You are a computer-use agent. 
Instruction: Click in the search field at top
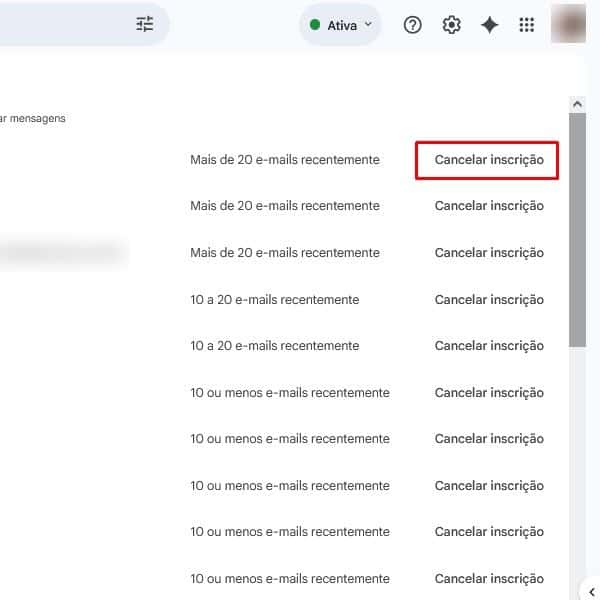pyautogui.click(x=60, y=25)
